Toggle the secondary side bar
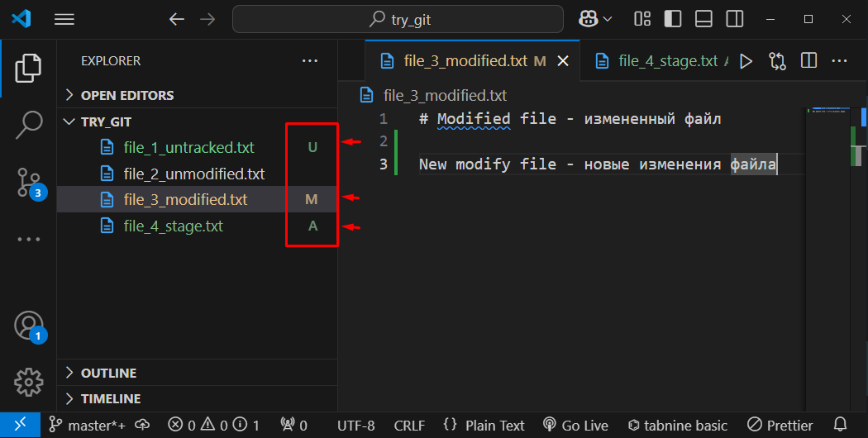The height and width of the screenshot is (438, 868). click(x=733, y=19)
